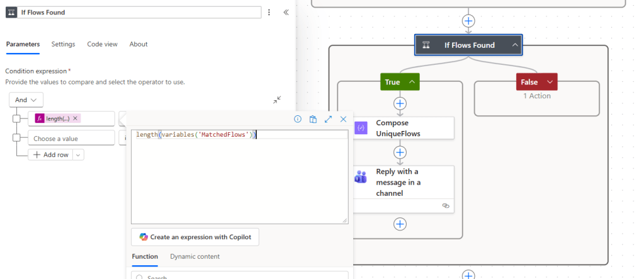Close the expression editor popup
The height and width of the screenshot is (279, 644).
(343, 119)
